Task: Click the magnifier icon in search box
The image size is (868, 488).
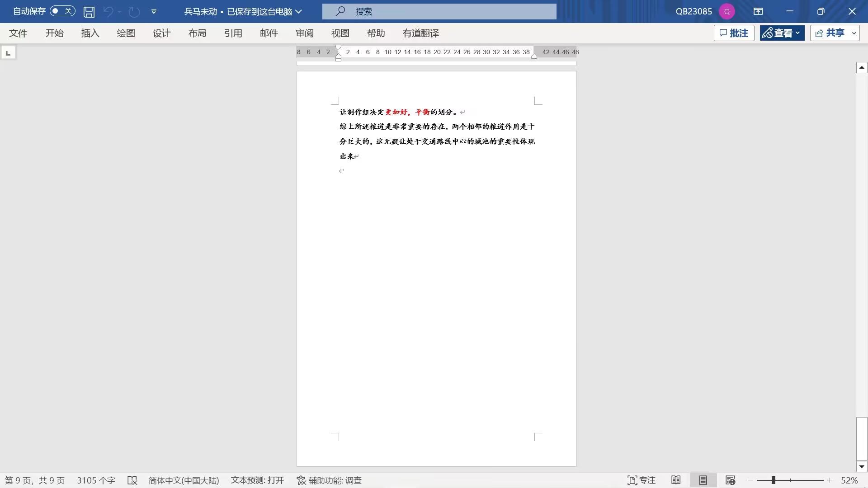Action: pos(340,11)
